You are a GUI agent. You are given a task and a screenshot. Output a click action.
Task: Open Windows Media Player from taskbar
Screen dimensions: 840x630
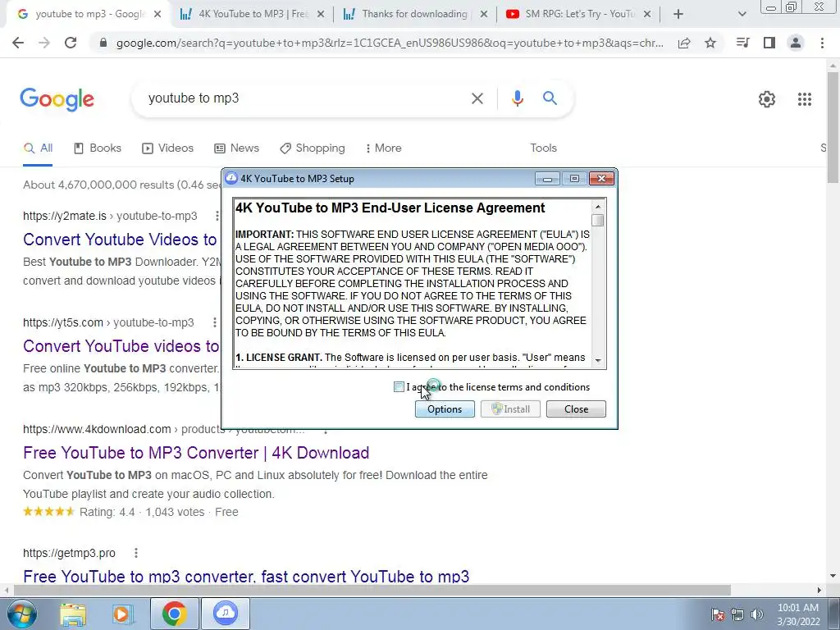(122, 614)
